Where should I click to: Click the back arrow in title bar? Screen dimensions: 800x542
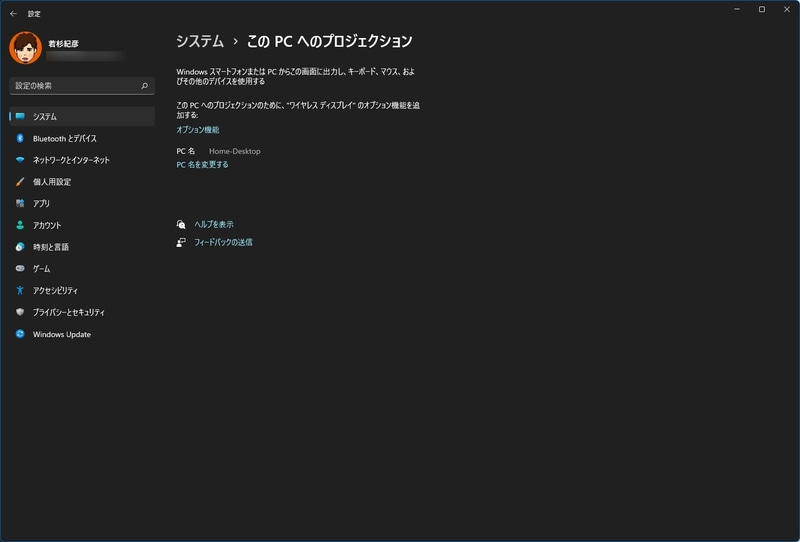click(x=13, y=14)
